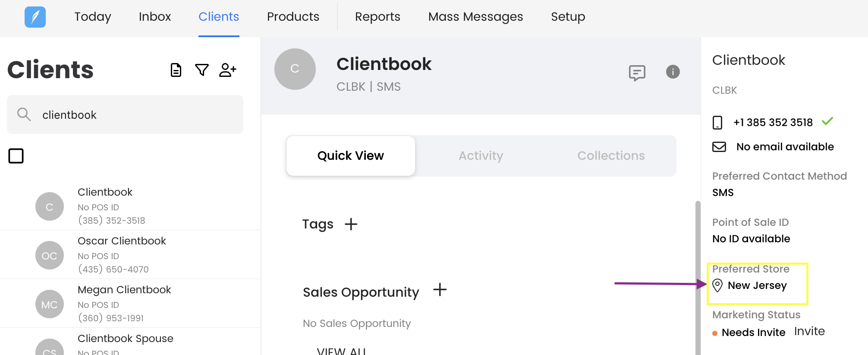This screenshot has width=868, height=355.
Task: Click the add new client icon
Action: tap(227, 70)
